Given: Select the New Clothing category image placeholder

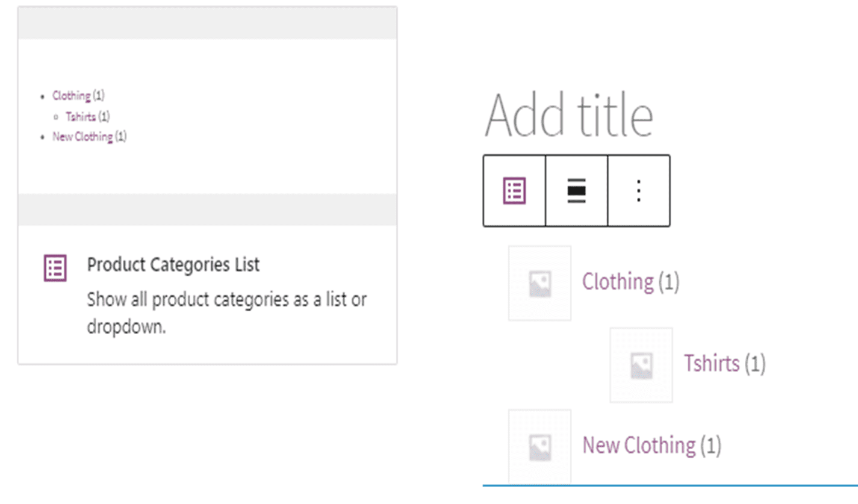Looking at the screenshot, I should pyautogui.click(x=539, y=446).
